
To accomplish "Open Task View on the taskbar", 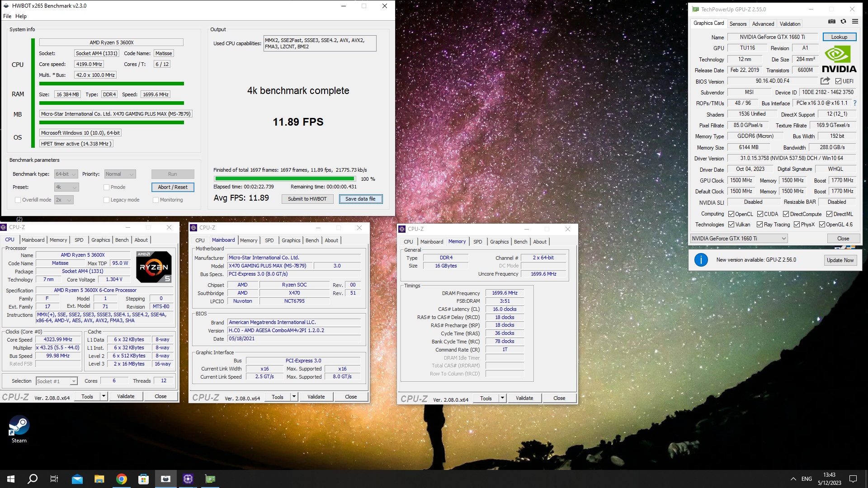I will click(x=54, y=479).
